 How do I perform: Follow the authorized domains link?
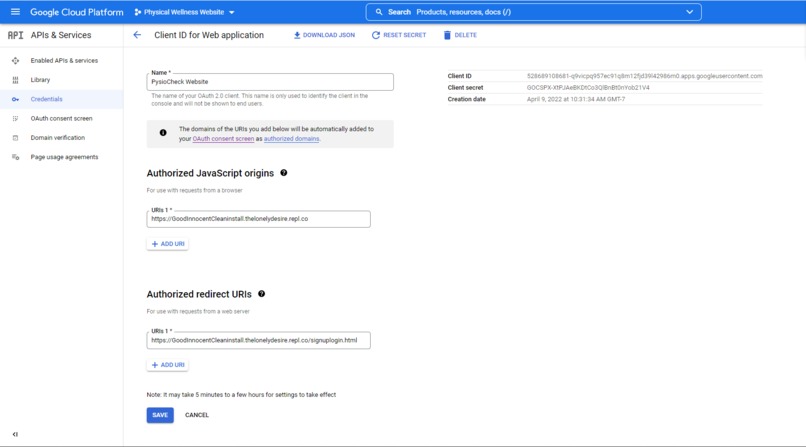[291, 139]
